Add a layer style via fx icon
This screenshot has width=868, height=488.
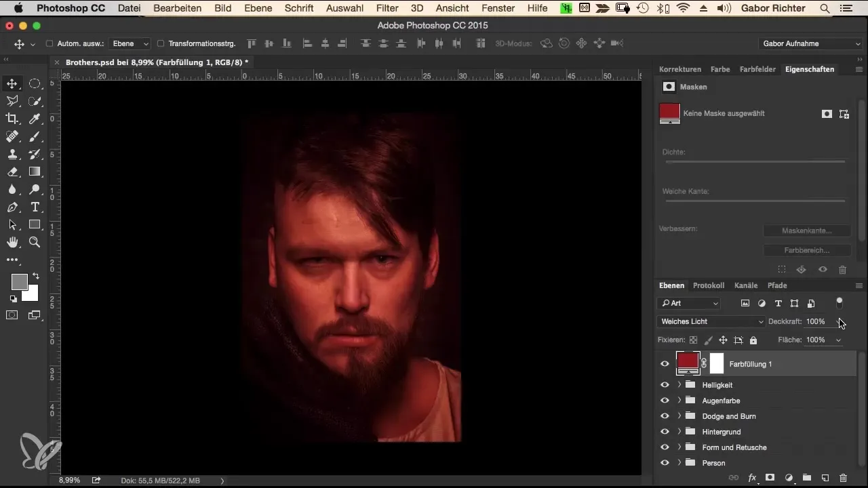pyautogui.click(x=752, y=478)
